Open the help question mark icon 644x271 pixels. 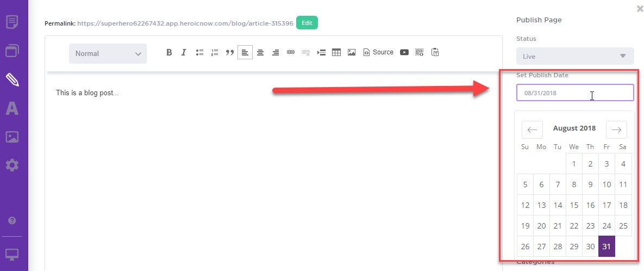click(12, 221)
